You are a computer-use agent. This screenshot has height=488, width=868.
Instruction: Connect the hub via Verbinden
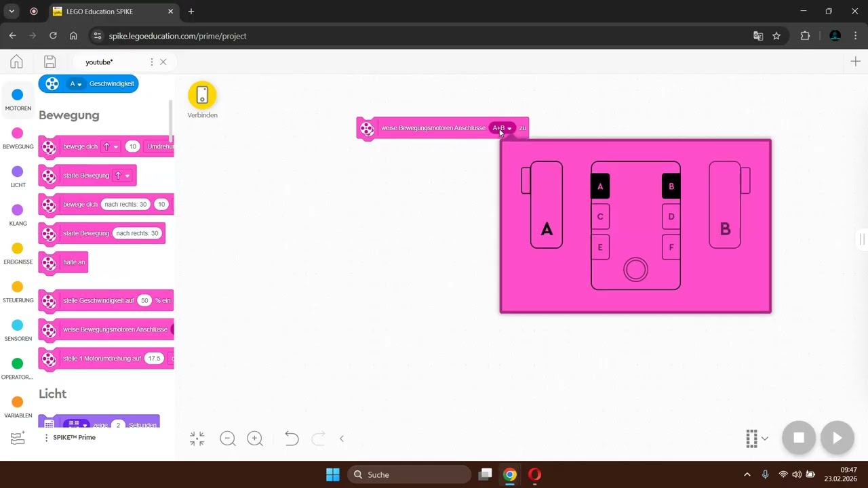pos(202,96)
